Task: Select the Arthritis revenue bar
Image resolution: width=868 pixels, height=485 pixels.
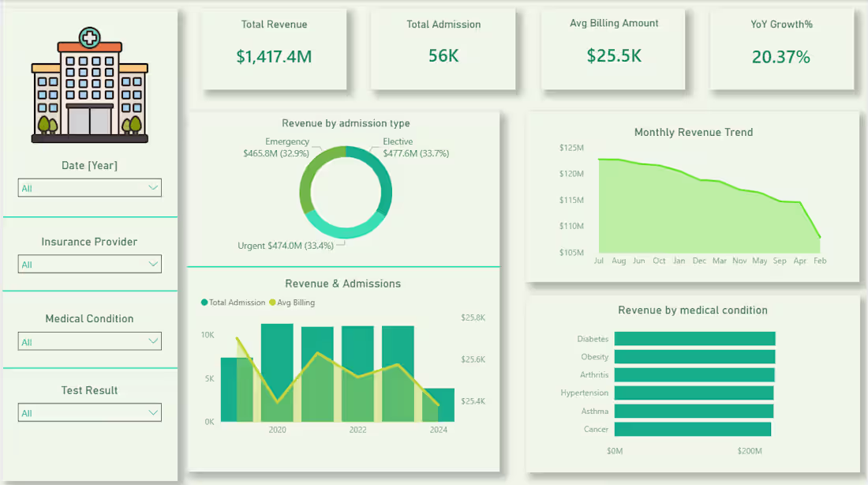Action: [x=694, y=374]
